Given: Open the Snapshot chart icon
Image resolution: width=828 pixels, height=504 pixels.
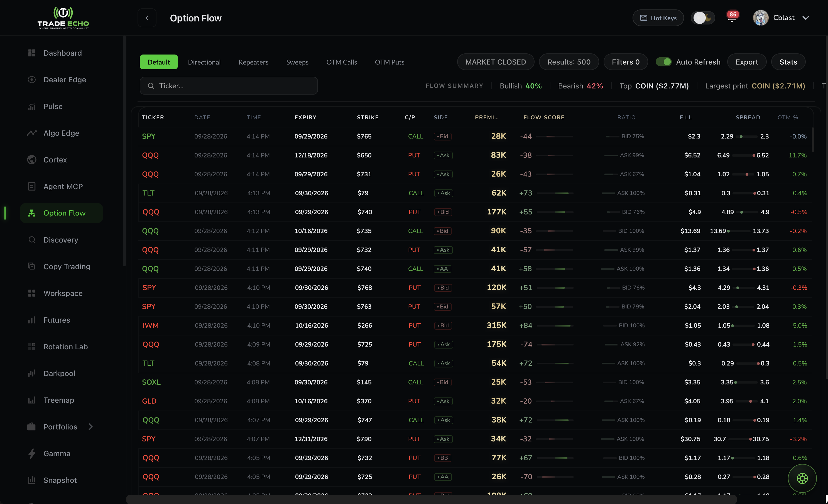Looking at the screenshot, I should (31, 480).
